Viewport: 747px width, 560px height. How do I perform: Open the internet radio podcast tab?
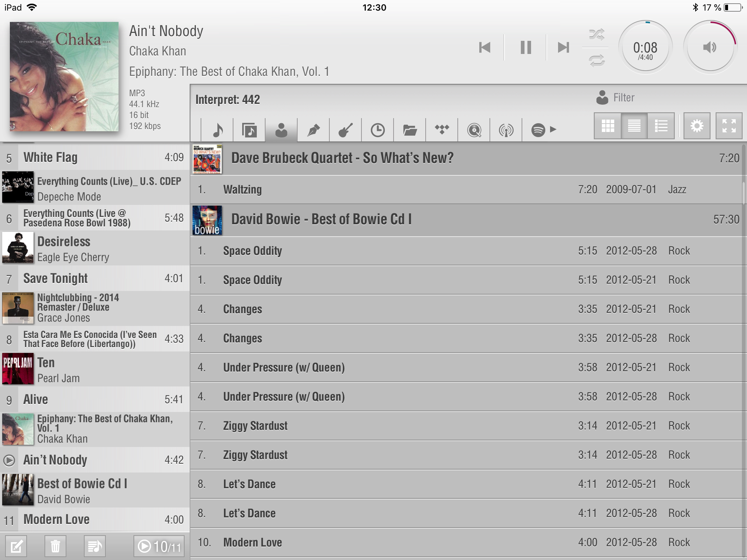506,130
